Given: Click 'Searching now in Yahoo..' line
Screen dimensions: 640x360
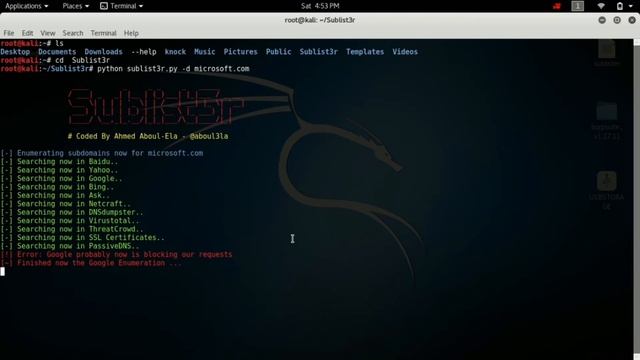Looking at the screenshot, I should click(x=59, y=170).
